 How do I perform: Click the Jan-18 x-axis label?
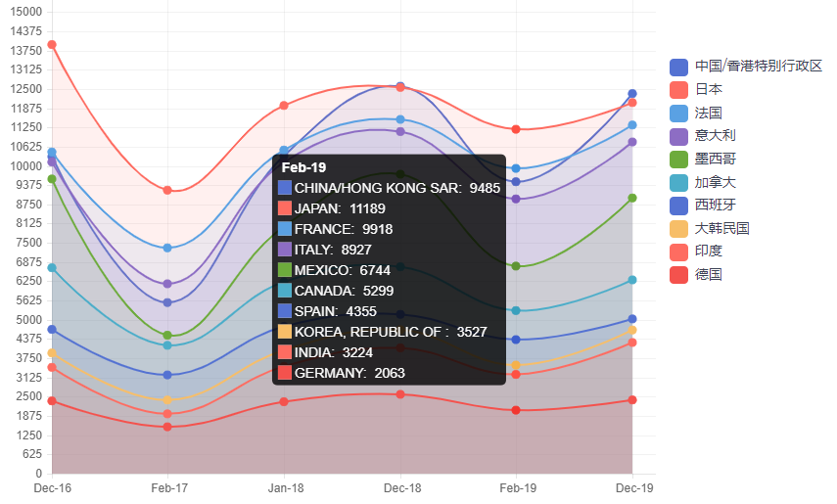point(286,488)
